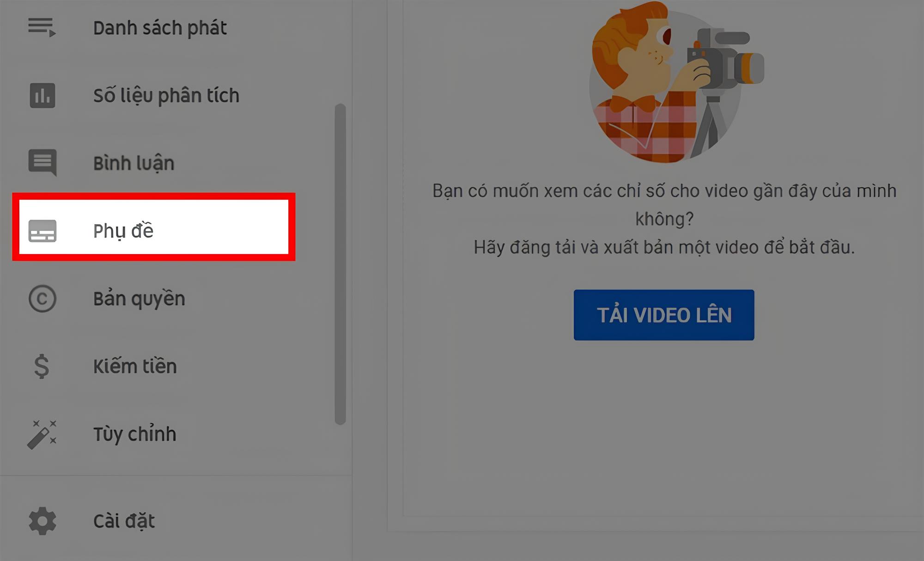Click the cameraman illustration

pos(676,82)
